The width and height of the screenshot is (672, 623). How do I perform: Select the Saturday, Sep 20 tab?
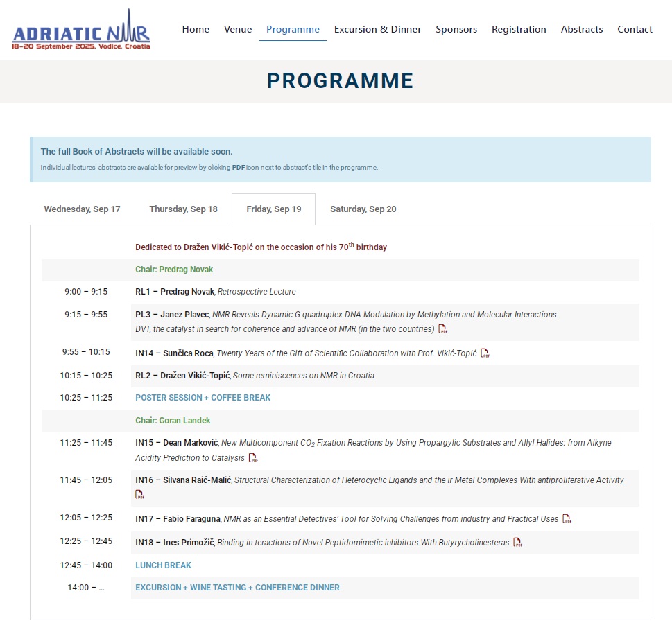pos(363,209)
